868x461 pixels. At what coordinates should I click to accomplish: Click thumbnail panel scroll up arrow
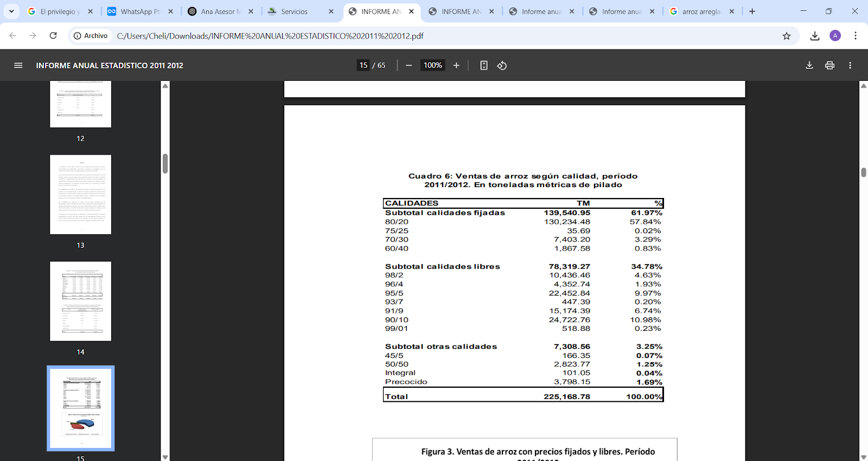coord(165,86)
